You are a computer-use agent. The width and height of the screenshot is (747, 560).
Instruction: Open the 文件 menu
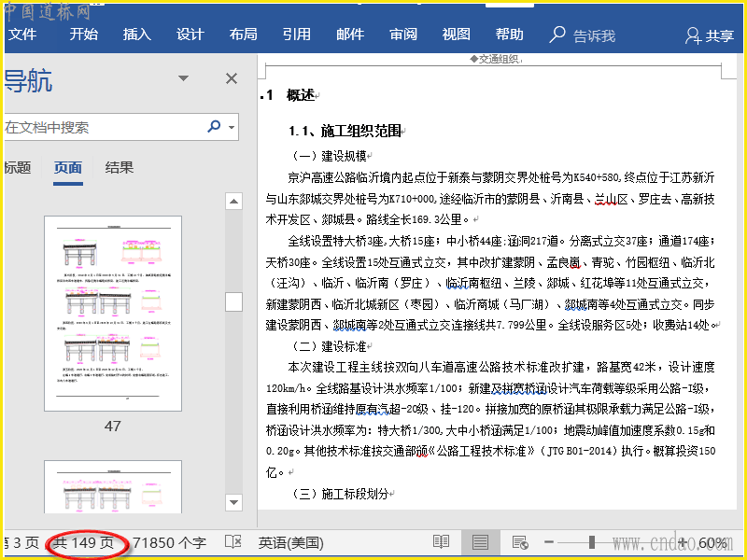(21, 35)
